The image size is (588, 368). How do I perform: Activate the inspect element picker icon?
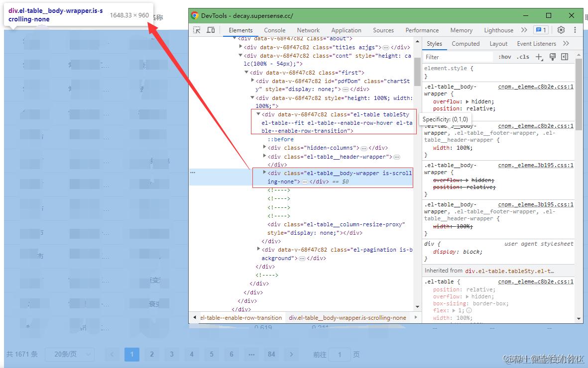coord(197,30)
